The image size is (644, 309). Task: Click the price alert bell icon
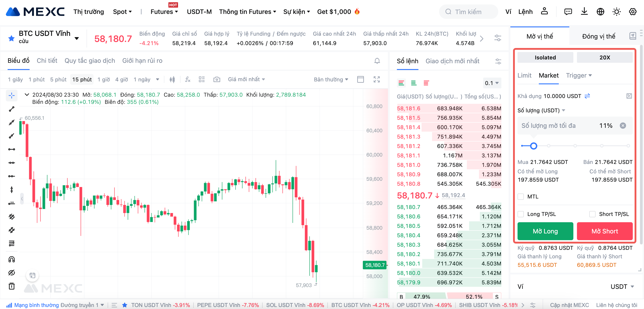coord(377,61)
